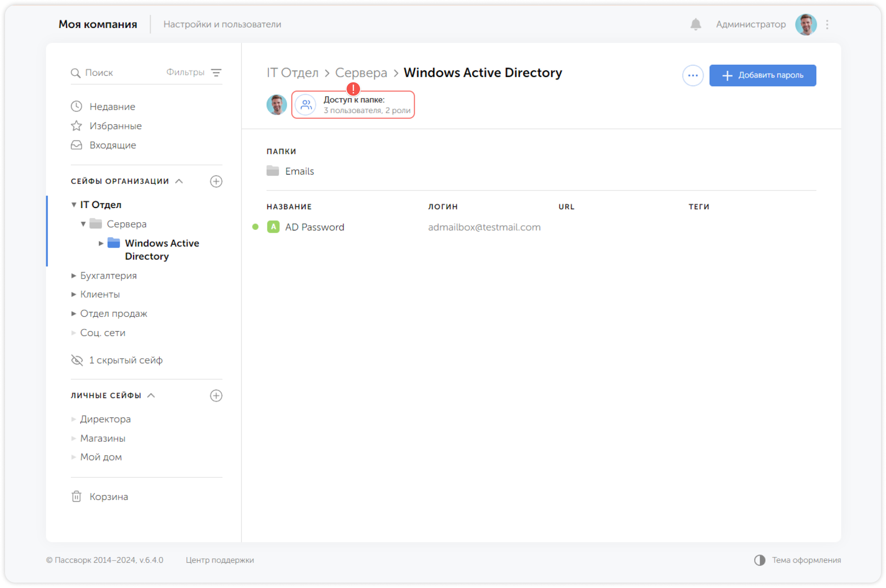Expand the Бухгалтерия vault tree
Screen dimensions: 886x588
73,276
